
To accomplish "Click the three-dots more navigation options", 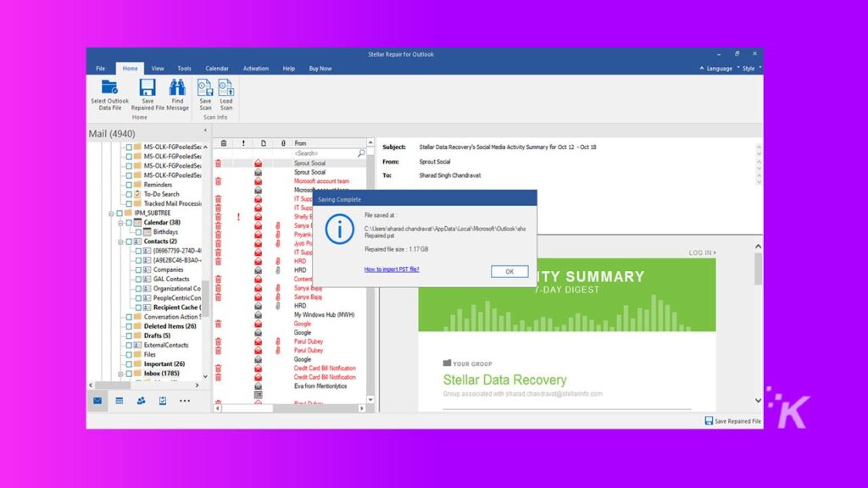I will point(184,401).
